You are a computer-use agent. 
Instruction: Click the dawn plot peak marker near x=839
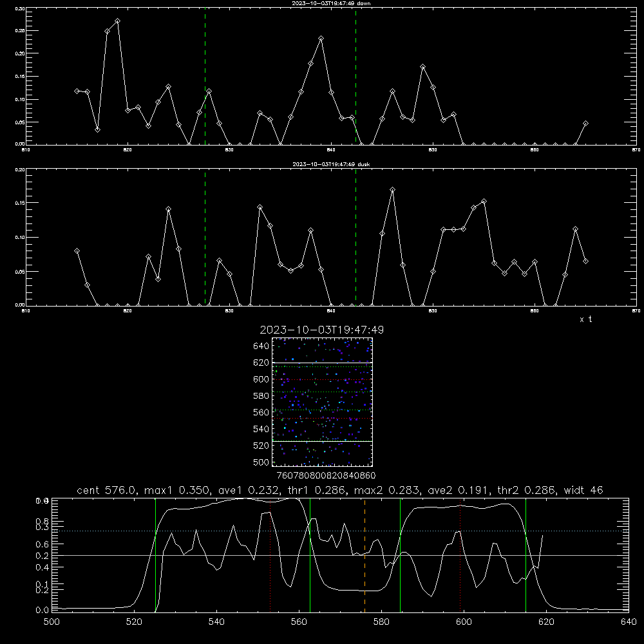(x=321, y=39)
